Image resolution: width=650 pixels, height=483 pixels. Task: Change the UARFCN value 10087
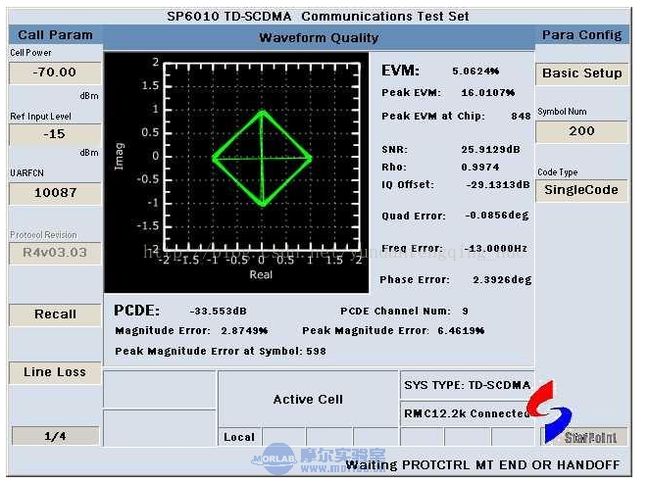55,193
